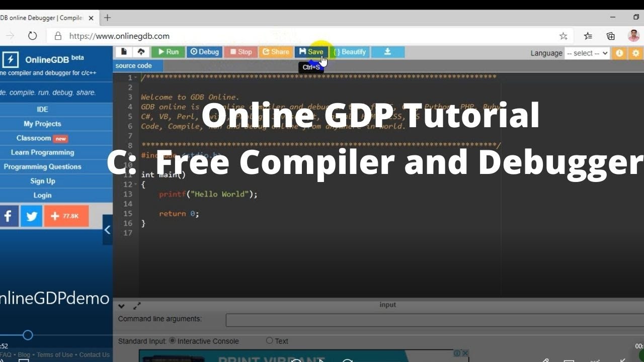This screenshot has width=644, height=362.
Task: Click the browser profile avatar
Action: [634, 36]
